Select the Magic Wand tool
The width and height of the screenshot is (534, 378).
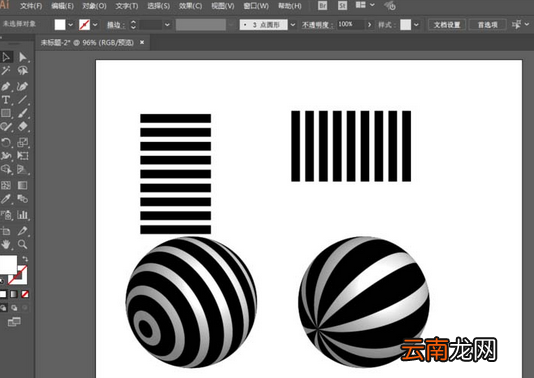tap(6, 70)
